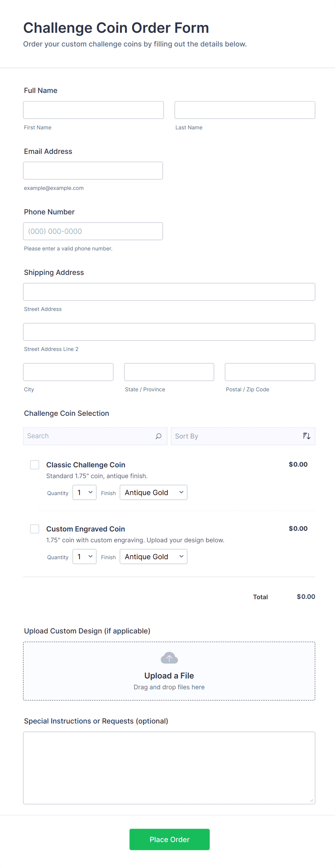This screenshot has height=868, width=335.
Task: Click the Postal / Zip Code field
Action: click(269, 372)
